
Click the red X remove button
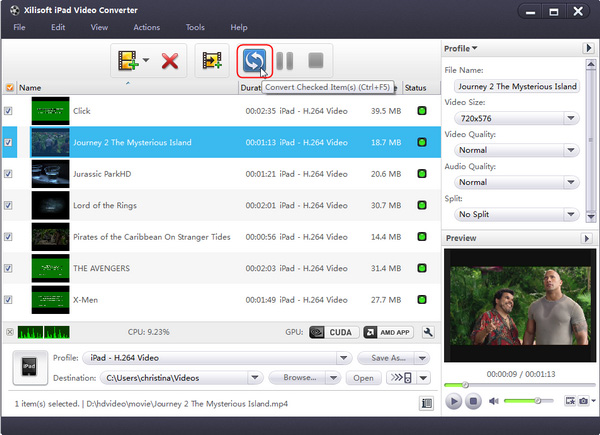tap(170, 61)
